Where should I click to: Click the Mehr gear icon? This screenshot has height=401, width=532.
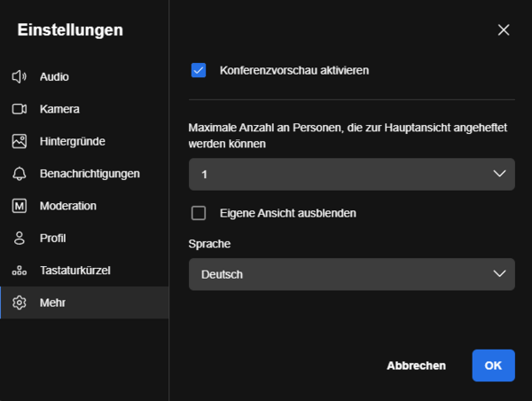(x=20, y=303)
